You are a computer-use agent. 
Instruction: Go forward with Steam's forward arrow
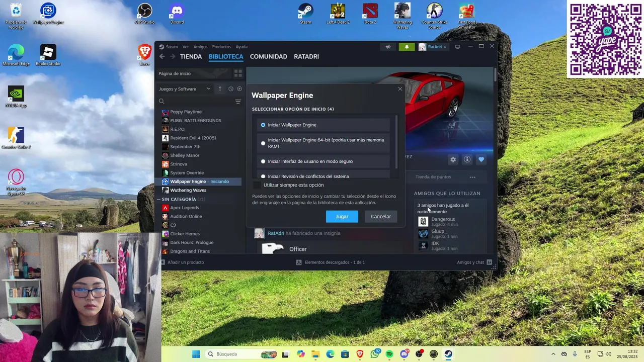point(173,57)
